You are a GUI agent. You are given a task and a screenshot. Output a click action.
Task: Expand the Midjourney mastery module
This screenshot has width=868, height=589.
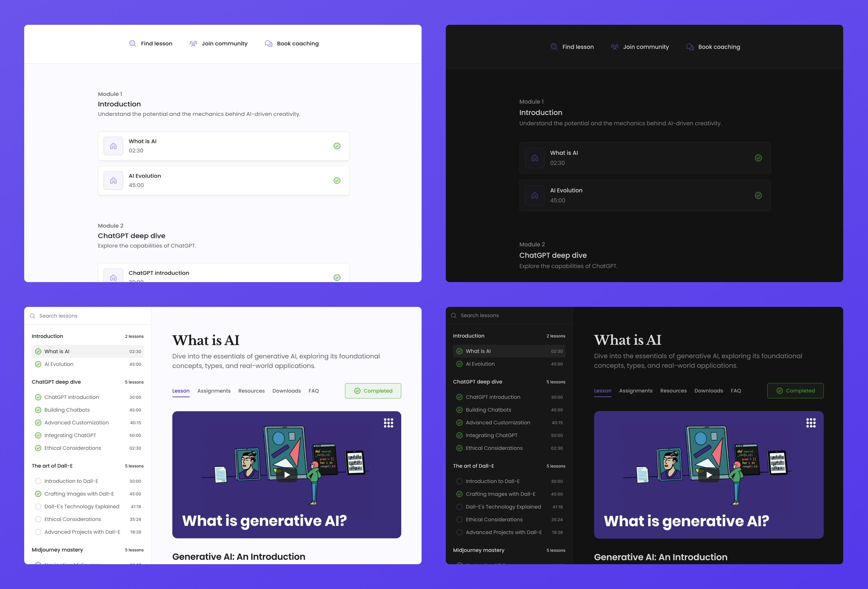pos(57,549)
